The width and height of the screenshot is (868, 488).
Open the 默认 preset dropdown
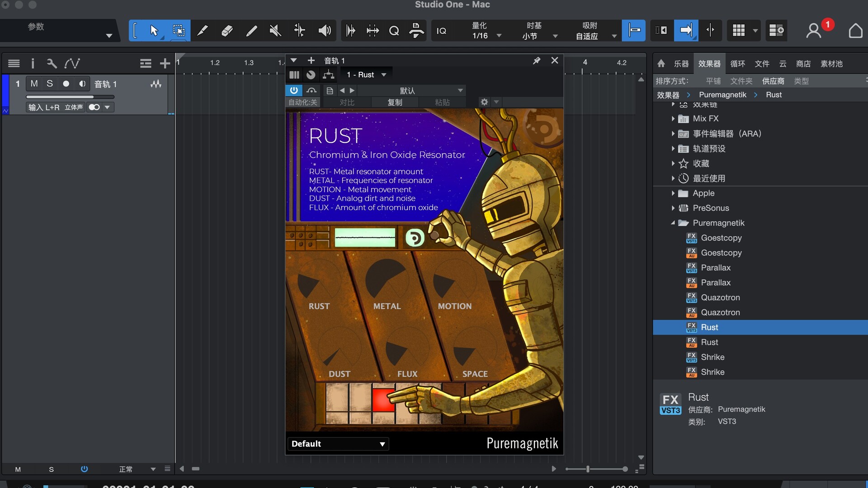click(410, 90)
